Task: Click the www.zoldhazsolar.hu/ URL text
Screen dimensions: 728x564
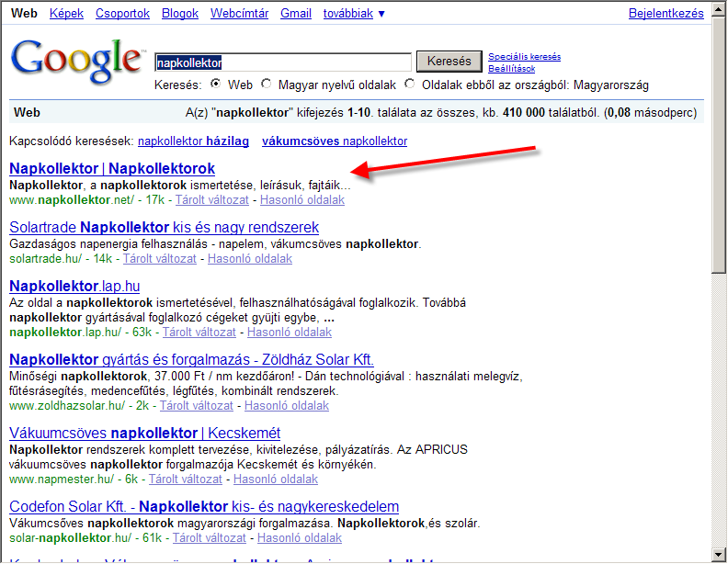Action: [x=67, y=405]
